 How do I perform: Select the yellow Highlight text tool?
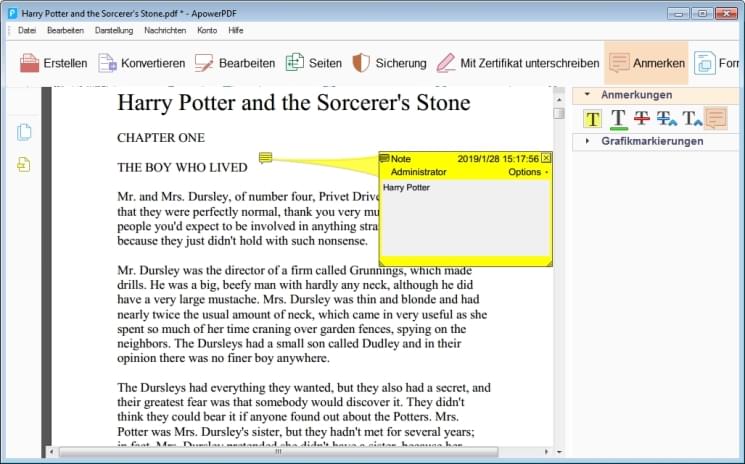point(593,119)
